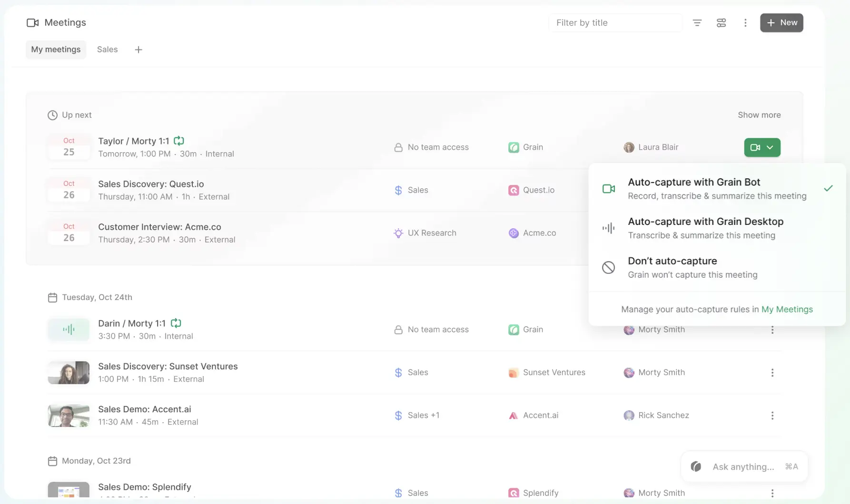Click the Grain leaf icon in Ask anything
850x504 pixels.
coord(696,467)
